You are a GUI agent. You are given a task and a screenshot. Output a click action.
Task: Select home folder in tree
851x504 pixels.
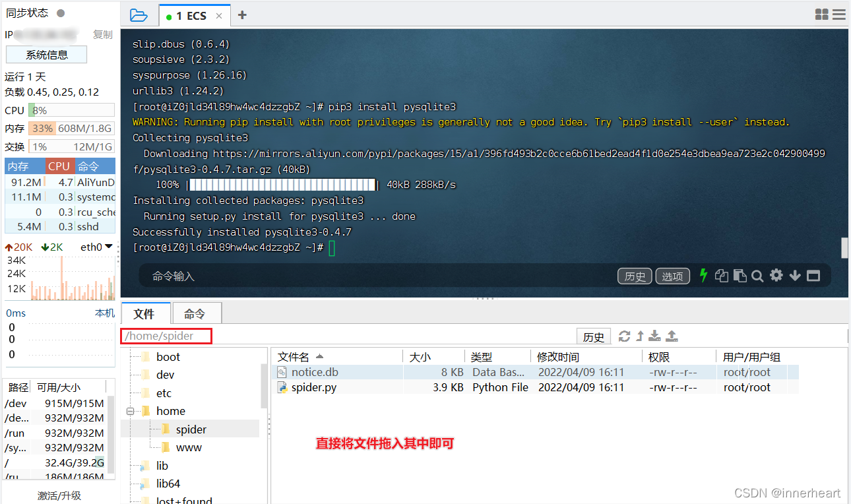pos(171,411)
